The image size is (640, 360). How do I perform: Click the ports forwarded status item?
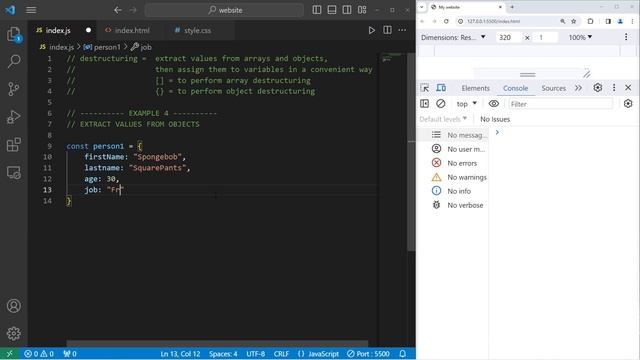70,354
